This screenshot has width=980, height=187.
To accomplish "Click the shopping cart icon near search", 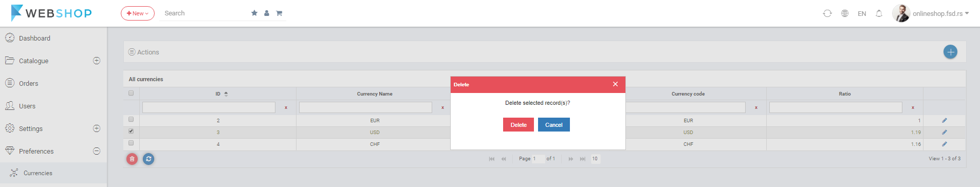I will tap(279, 13).
